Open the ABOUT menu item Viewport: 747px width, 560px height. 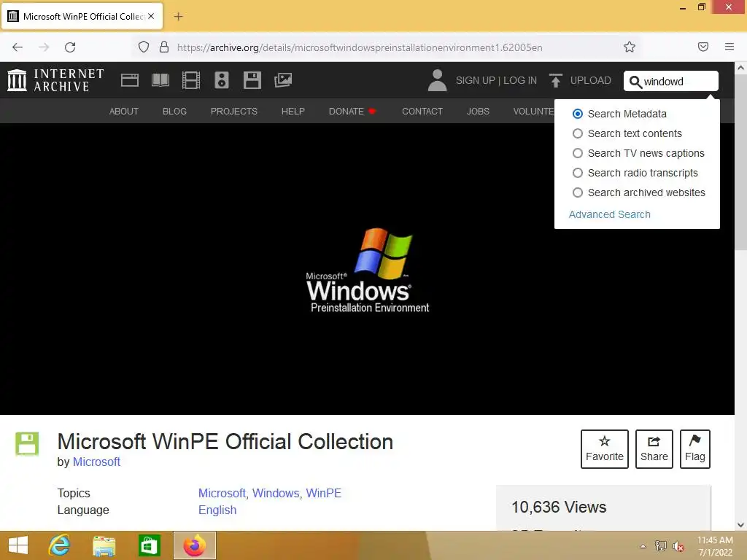[x=124, y=111]
